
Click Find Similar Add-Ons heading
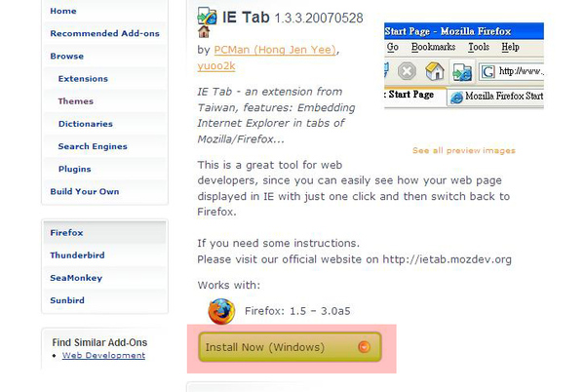[99, 342]
